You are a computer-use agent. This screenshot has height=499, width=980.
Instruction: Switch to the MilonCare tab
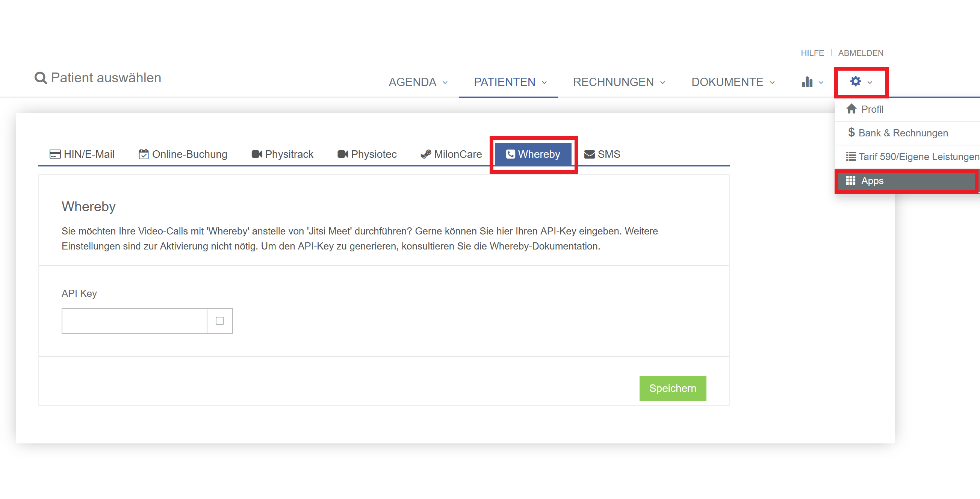(x=451, y=154)
